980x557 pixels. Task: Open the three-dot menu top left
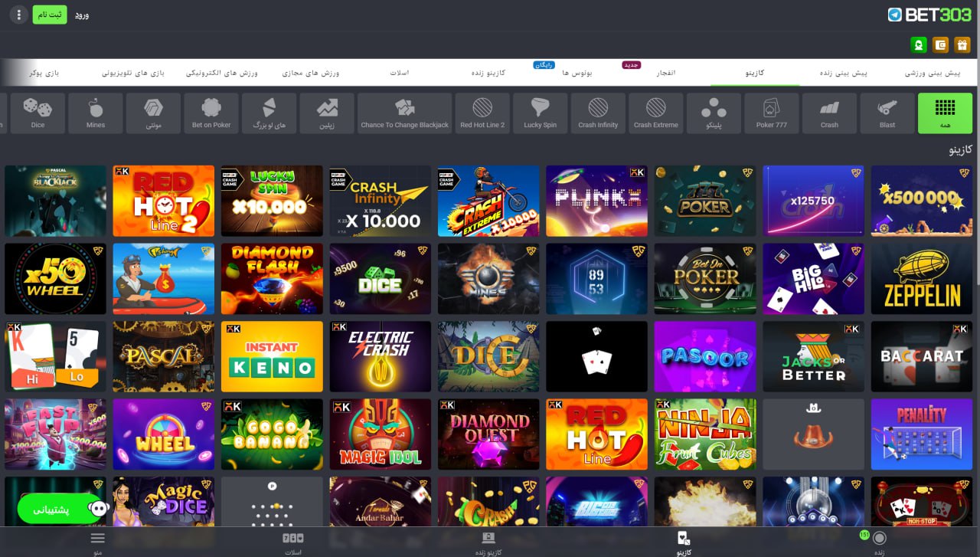[18, 14]
